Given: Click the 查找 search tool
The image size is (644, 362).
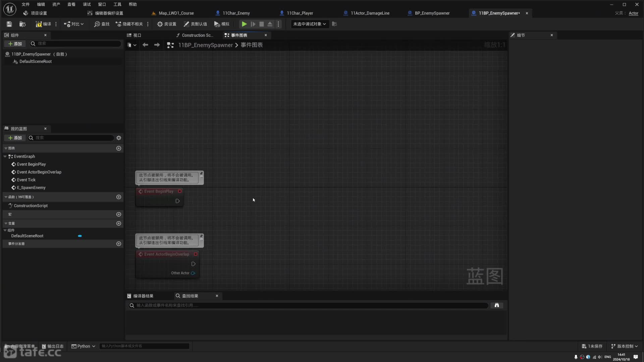Looking at the screenshot, I should tap(102, 24).
